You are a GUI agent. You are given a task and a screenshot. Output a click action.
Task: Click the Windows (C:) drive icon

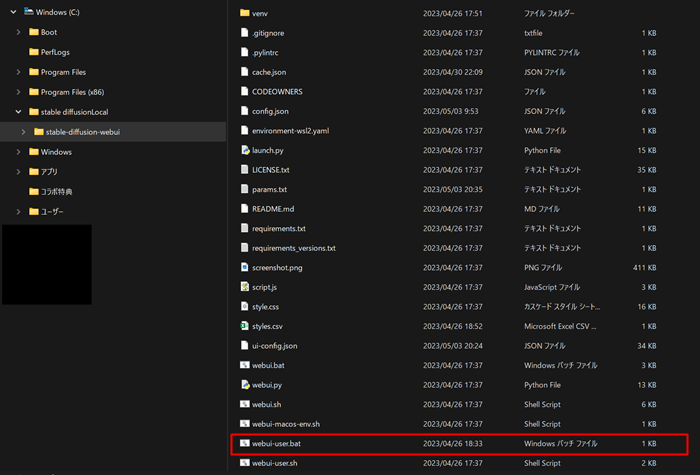click(x=29, y=12)
